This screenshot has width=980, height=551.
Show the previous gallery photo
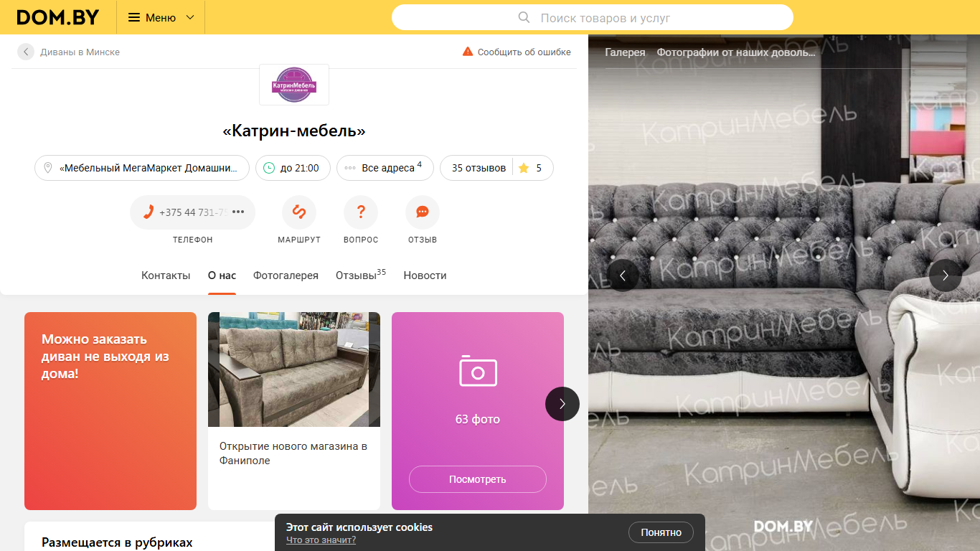pyautogui.click(x=623, y=275)
